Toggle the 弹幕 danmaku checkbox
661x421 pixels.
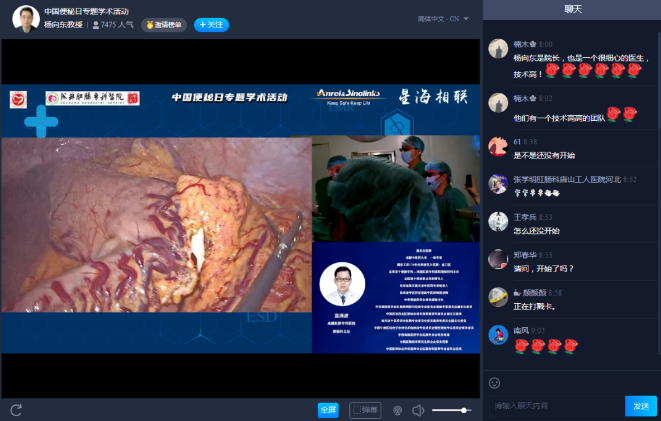point(365,410)
